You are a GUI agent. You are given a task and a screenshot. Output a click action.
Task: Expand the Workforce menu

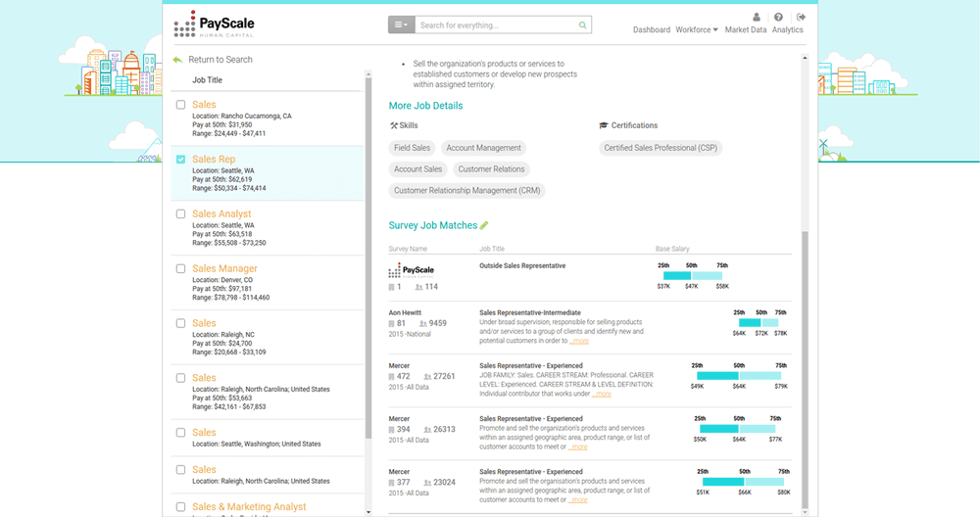point(696,29)
